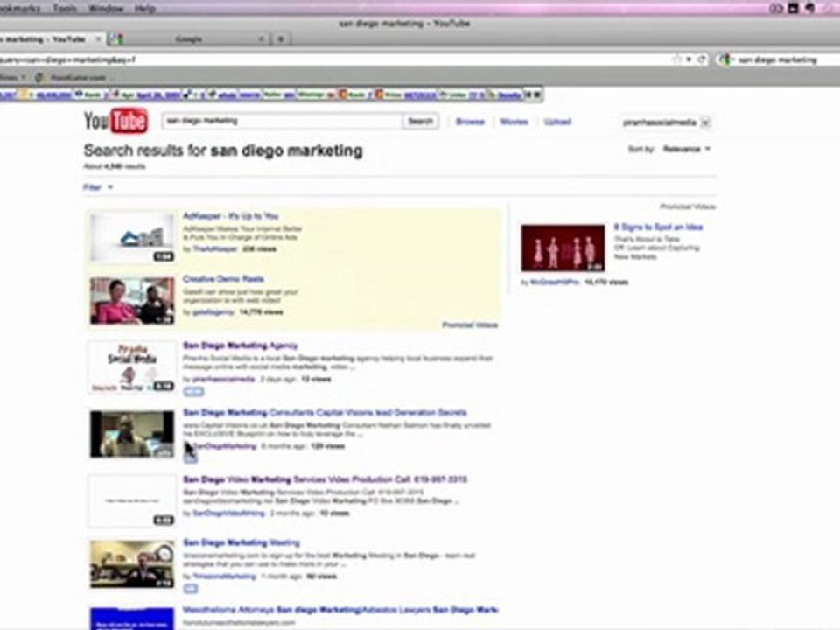Click the YouTube logo
This screenshot has height=630, width=840.
[x=115, y=121]
